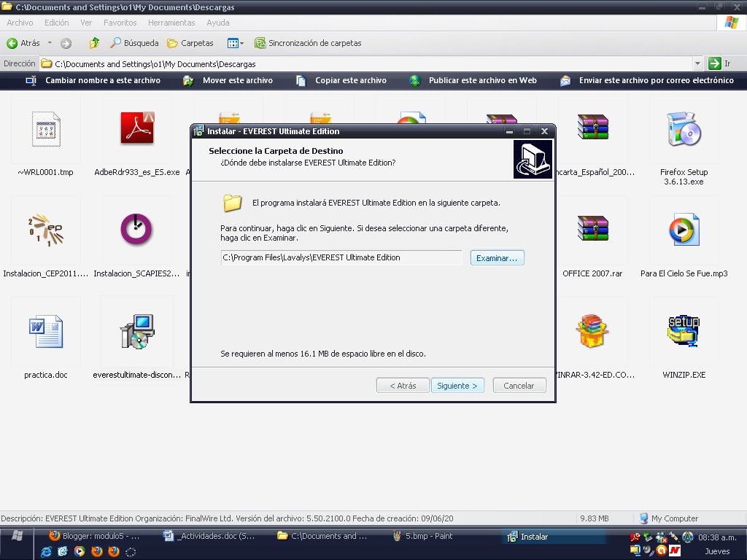Viewport: 747px width, 560px height.
Task: Open the Archivo menu
Action: [20, 23]
